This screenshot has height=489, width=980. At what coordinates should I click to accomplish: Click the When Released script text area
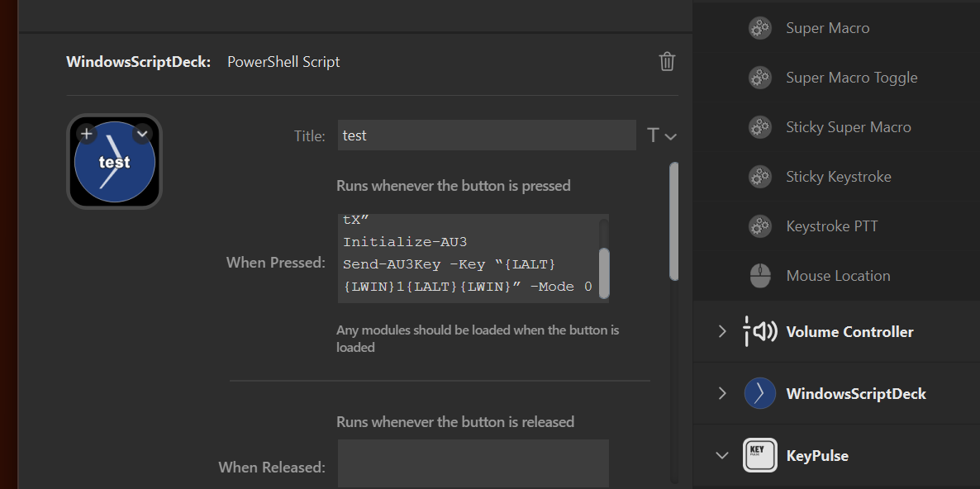pos(473,463)
